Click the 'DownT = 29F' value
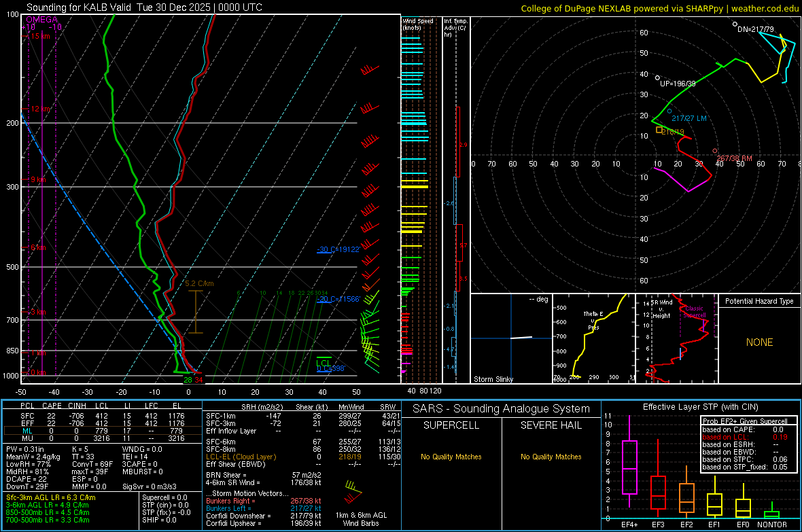The height and width of the screenshot is (532, 802). [27, 487]
